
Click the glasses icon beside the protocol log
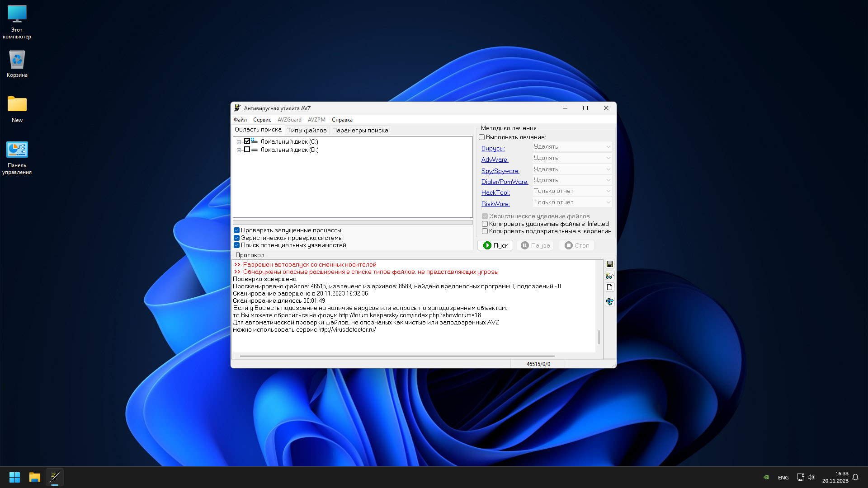click(x=609, y=276)
